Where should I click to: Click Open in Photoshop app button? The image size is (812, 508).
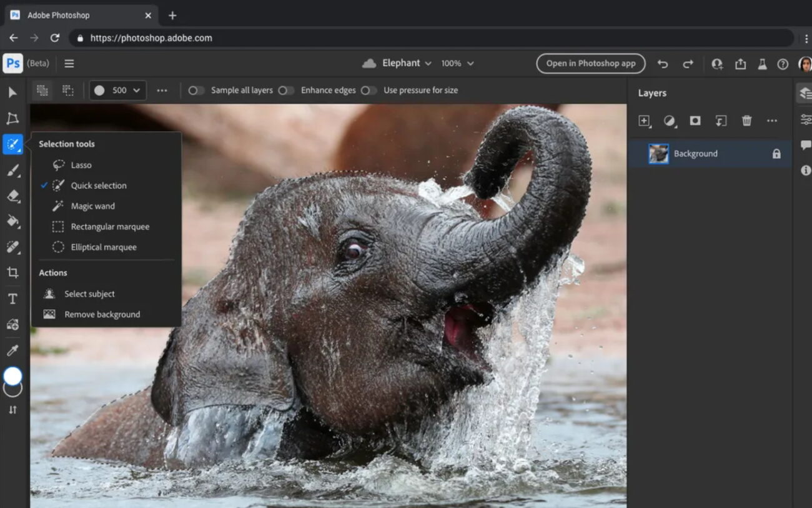[591, 63]
